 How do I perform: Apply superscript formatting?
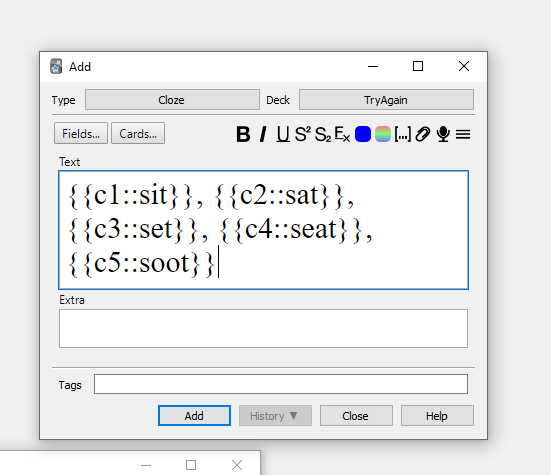(x=303, y=134)
